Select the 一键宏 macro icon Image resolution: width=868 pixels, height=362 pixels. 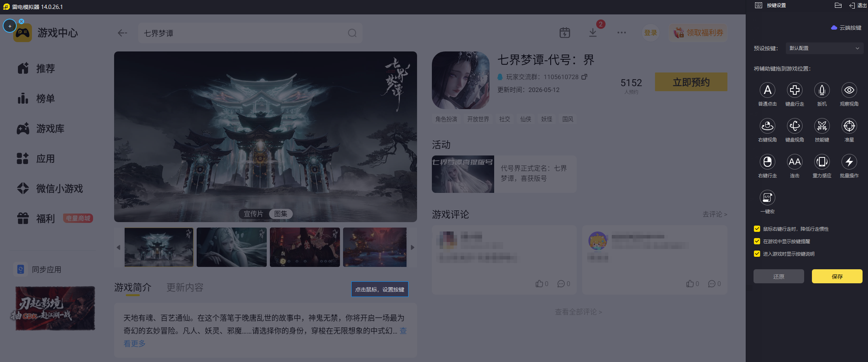click(767, 198)
